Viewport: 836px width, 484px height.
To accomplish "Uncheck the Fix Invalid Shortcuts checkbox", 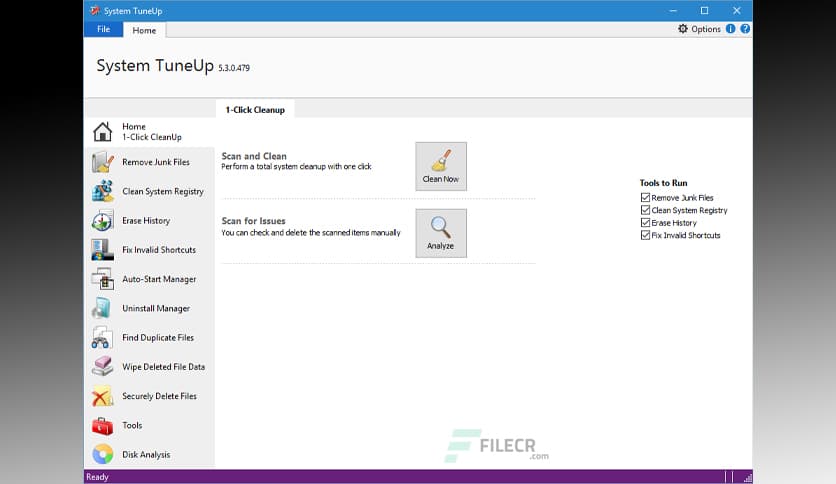I will pos(645,235).
